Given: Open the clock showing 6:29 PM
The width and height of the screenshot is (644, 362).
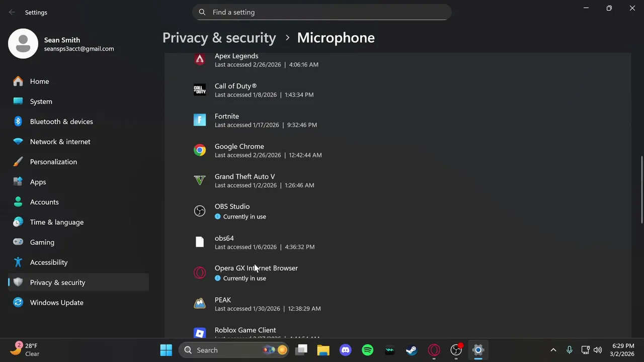Looking at the screenshot, I should tap(623, 350).
